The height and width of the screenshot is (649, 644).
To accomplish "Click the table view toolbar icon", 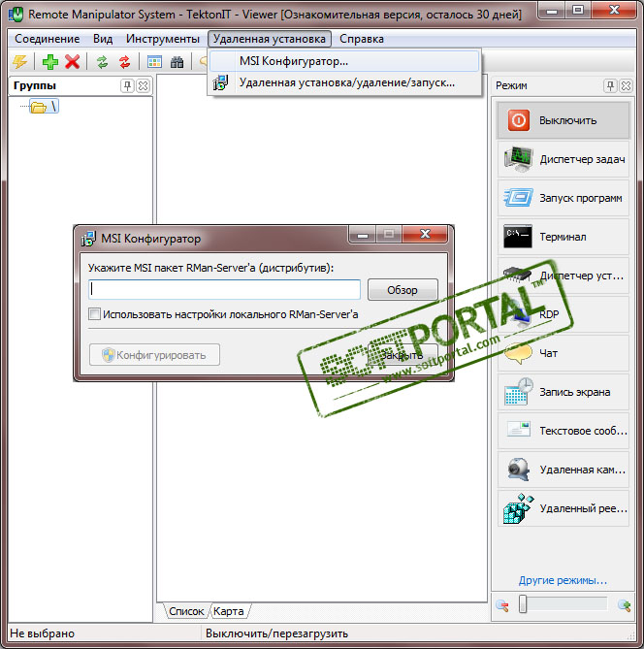I will (x=154, y=62).
